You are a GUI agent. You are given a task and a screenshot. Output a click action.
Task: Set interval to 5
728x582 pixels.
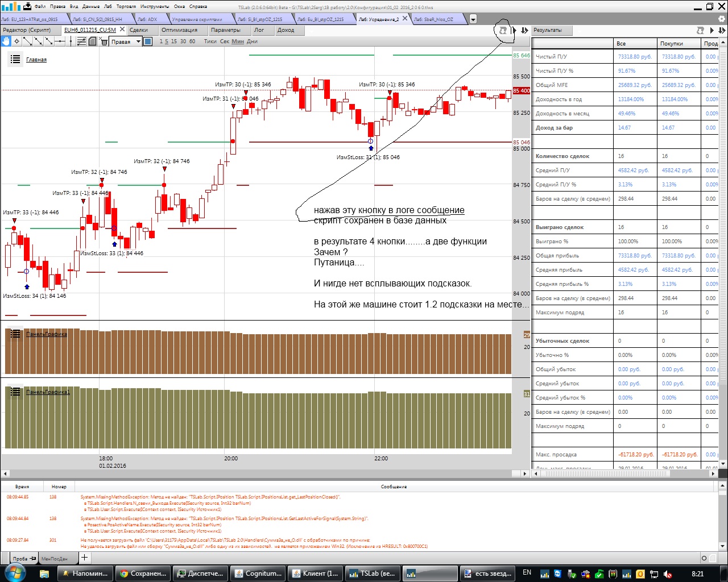pos(167,41)
